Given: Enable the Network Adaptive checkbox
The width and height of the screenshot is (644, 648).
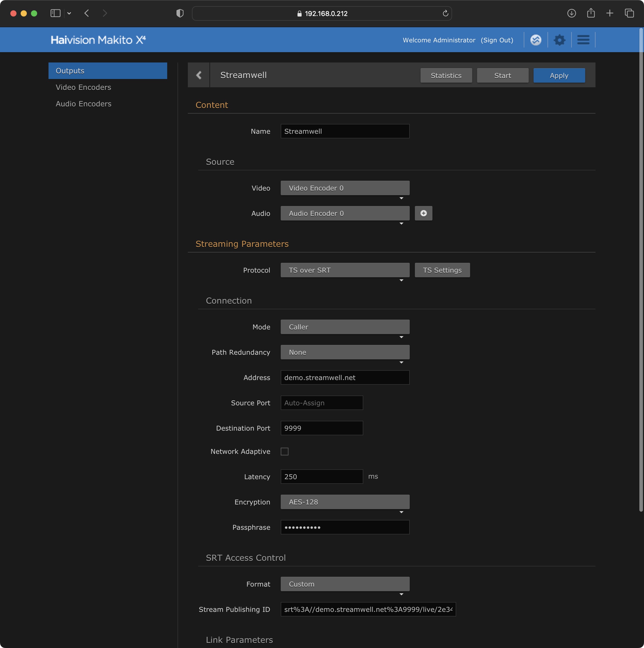Looking at the screenshot, I should pyautogui.click(x=285, y=452).
